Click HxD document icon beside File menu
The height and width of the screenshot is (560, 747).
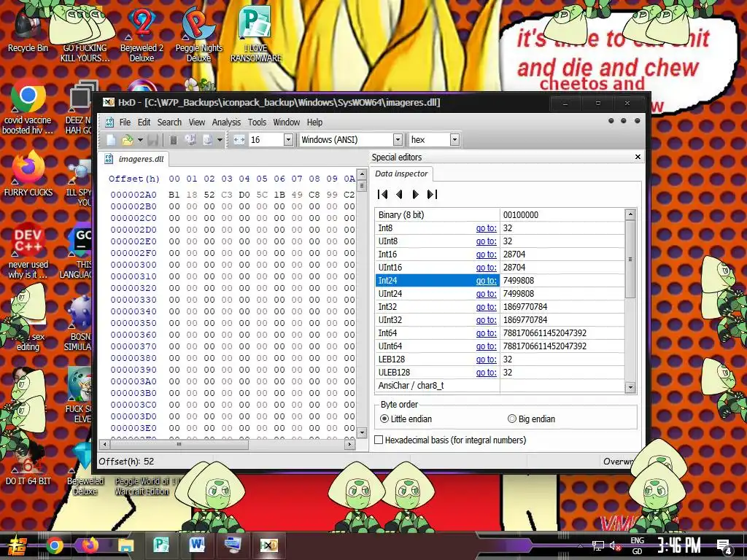109,122
